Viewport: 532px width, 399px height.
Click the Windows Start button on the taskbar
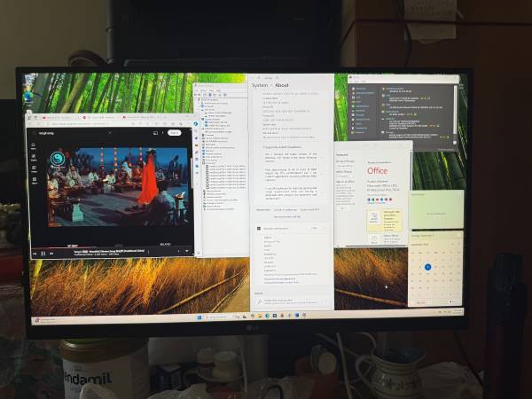[x=200, y=317]
